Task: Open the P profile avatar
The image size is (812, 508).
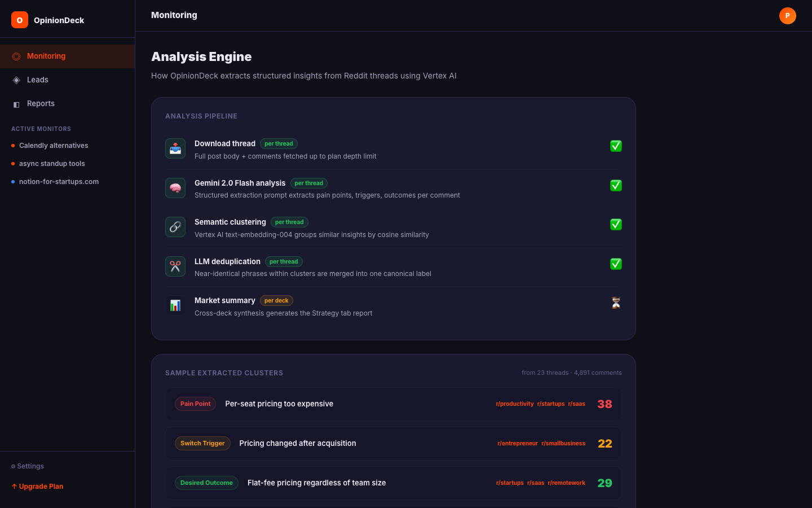Action: [x=787, y=16]
